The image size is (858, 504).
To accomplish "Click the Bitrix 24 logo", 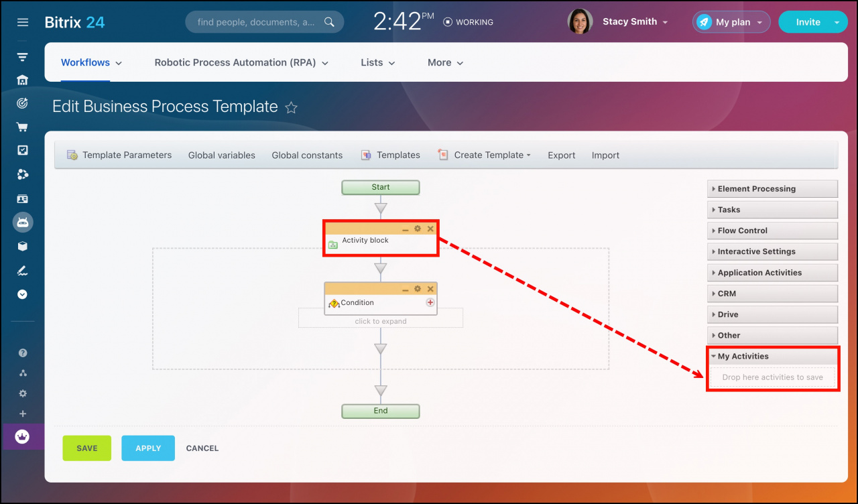I will click(x=74, y=22).
